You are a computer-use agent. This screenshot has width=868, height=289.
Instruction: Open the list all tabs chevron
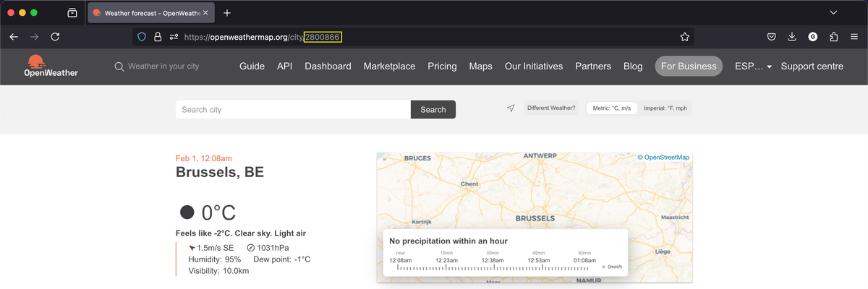tap(833, 13)
